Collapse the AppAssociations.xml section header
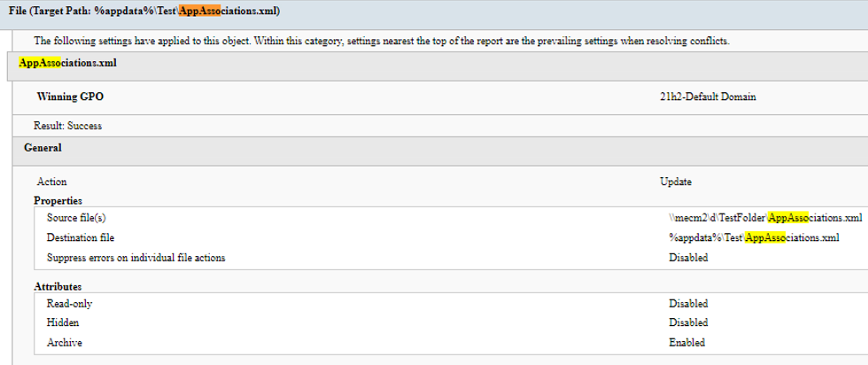This screenshot has height=365, width=868. pos(67,64)
